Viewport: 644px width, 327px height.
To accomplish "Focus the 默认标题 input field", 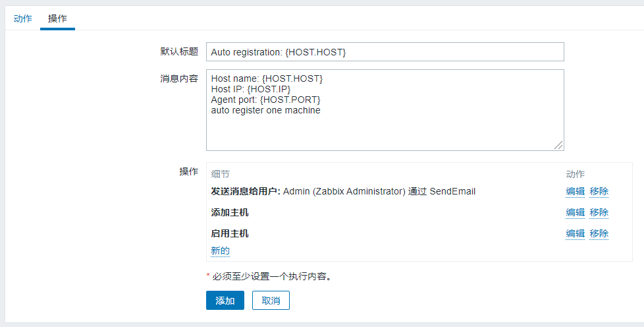I will [385, 52].
